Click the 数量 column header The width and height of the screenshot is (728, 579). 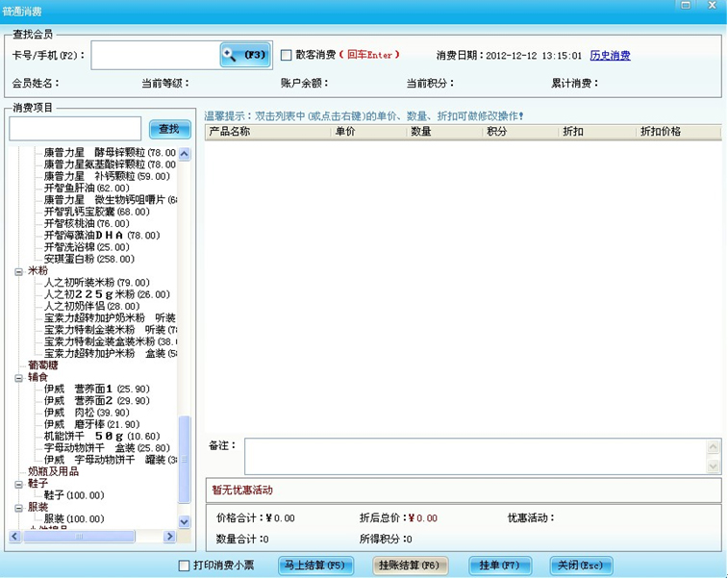[x=444, y=132]
